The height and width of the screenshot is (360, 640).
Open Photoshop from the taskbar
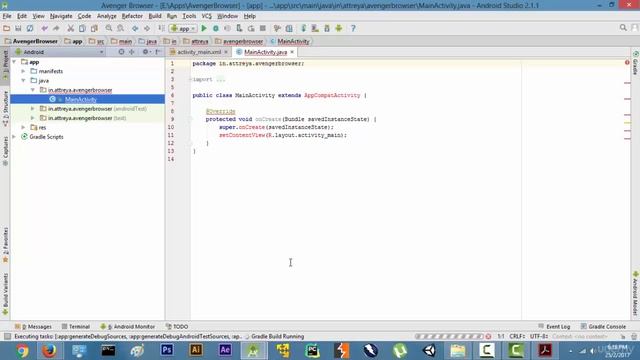tap(167, 350)
